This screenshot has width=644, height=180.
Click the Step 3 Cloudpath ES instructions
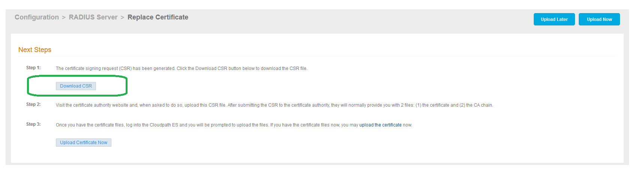coord(234,125)
